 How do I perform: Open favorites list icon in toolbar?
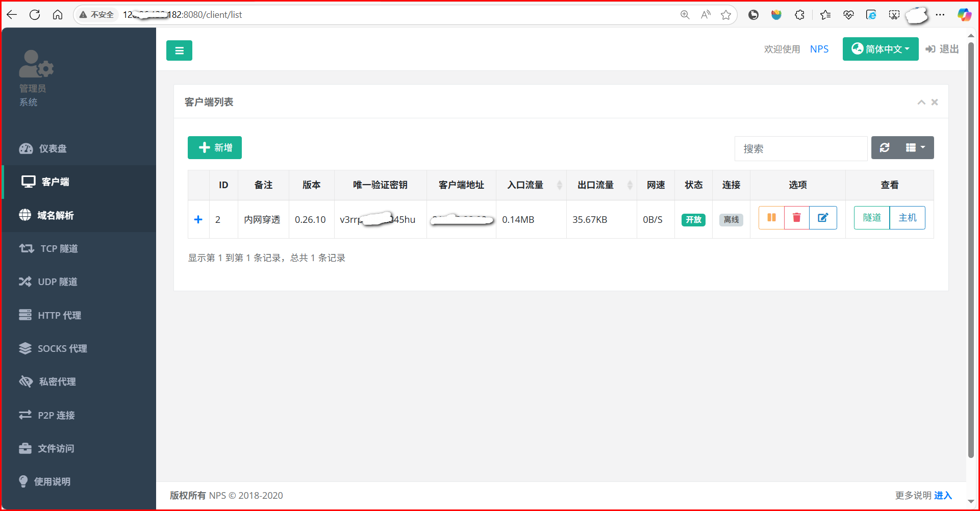tap(825, 15)
